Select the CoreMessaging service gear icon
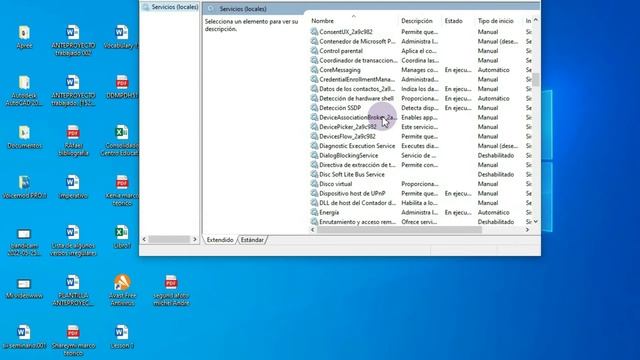The height and width of the screenshot is (360, 640). point(314,70)
